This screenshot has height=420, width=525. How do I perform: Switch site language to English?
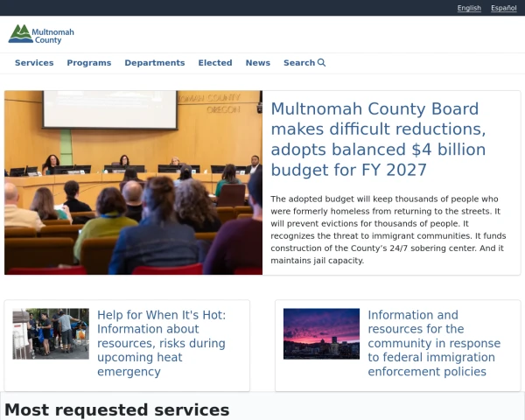(x=469, y=8)
